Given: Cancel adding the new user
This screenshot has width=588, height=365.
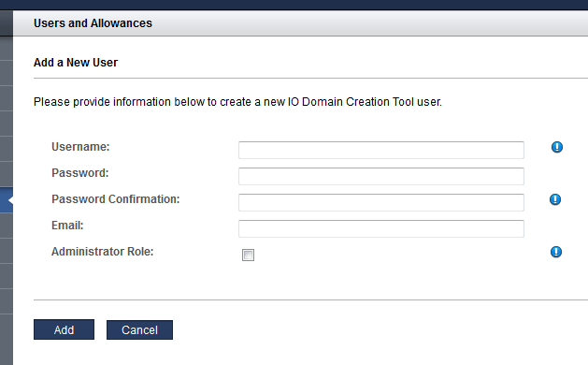Looking at the screenshot, I should coord(139,329).
